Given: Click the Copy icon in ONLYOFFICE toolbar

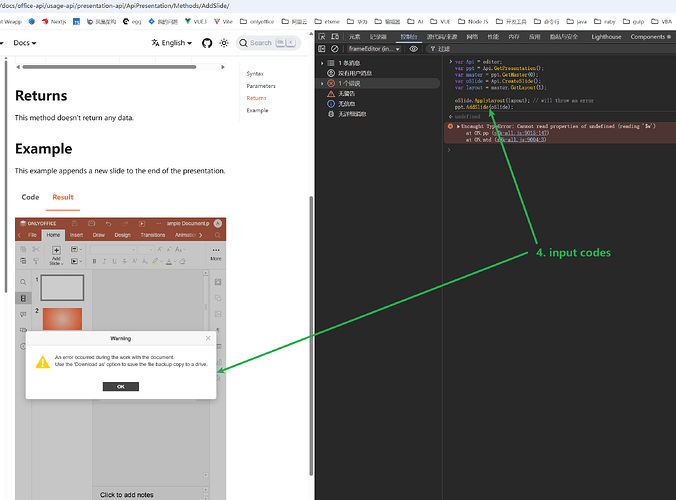Looking at the screenshot, I should [23, 249].
